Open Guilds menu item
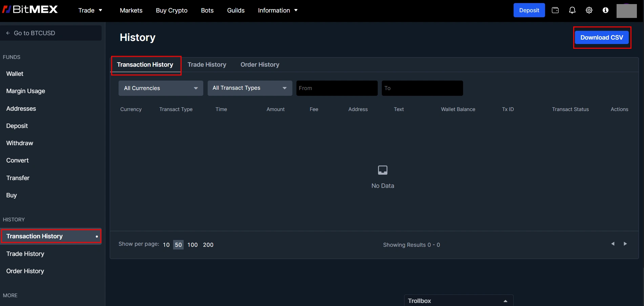Screen dimensions: 644x306 [x=236, y=10]
